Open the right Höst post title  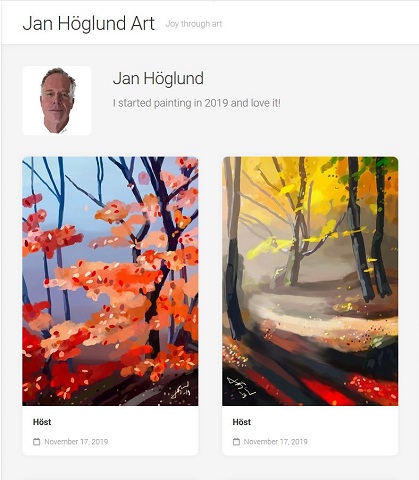click(242, 422)
